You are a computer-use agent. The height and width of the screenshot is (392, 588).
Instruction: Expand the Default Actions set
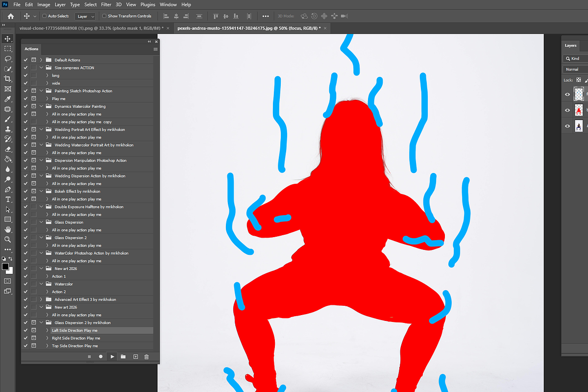(x=41, y=60)
